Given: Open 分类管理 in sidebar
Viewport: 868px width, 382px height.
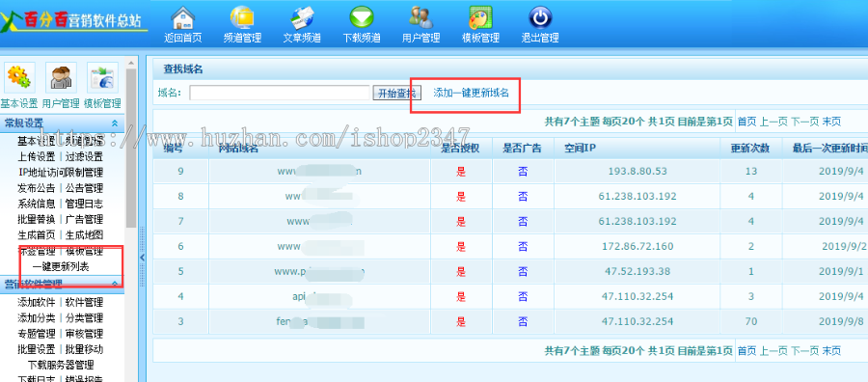Looking at the screenshot, I should [x=84, y=317].
